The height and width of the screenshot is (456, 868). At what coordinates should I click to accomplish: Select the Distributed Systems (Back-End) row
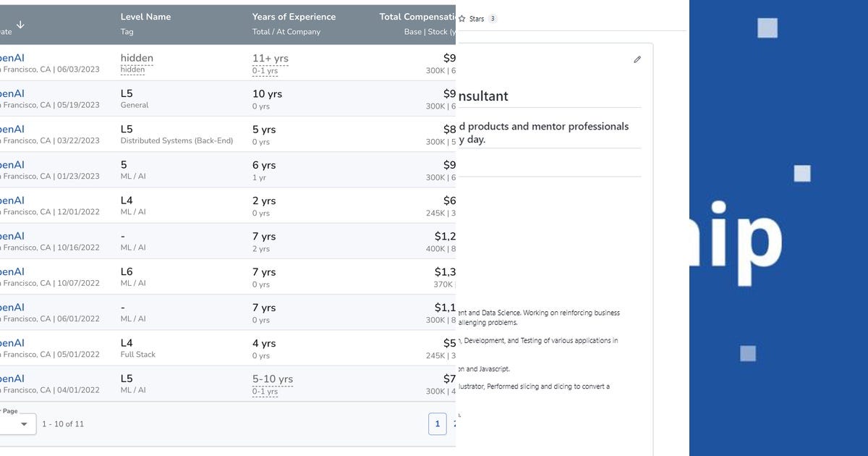pyautogui.click(x=176, y=141)
